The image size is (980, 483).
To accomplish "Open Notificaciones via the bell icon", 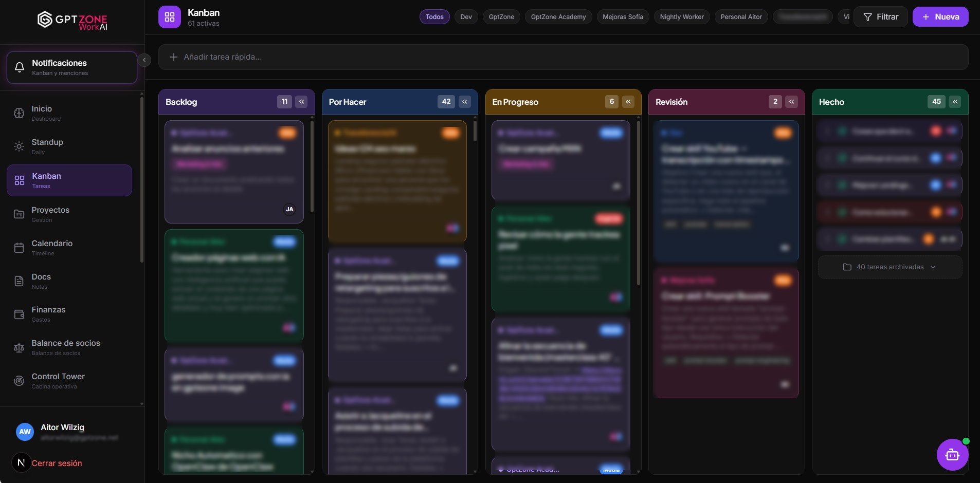I will click(x=20, y=67).
